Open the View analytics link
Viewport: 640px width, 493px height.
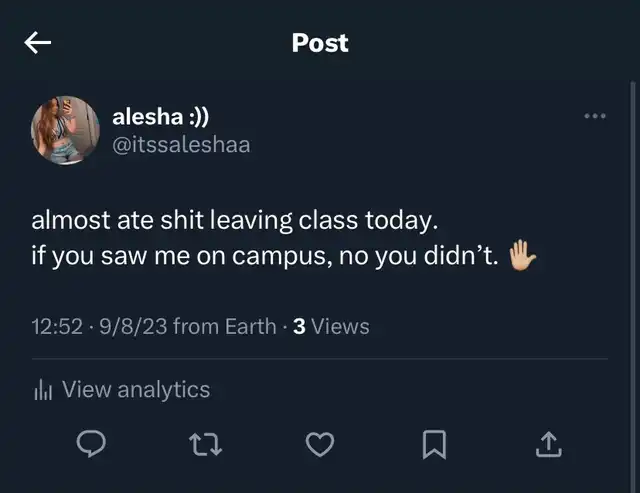pyautogui.click(x=136, y=390)
